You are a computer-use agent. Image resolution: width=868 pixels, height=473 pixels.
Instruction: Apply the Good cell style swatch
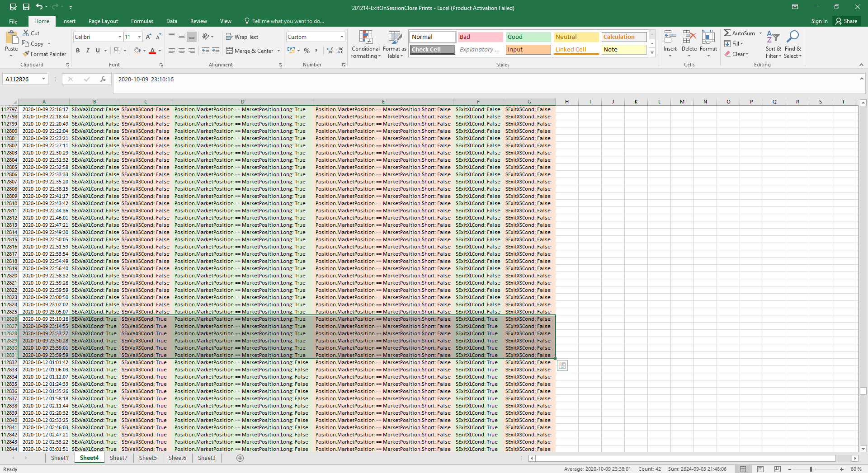528,37
